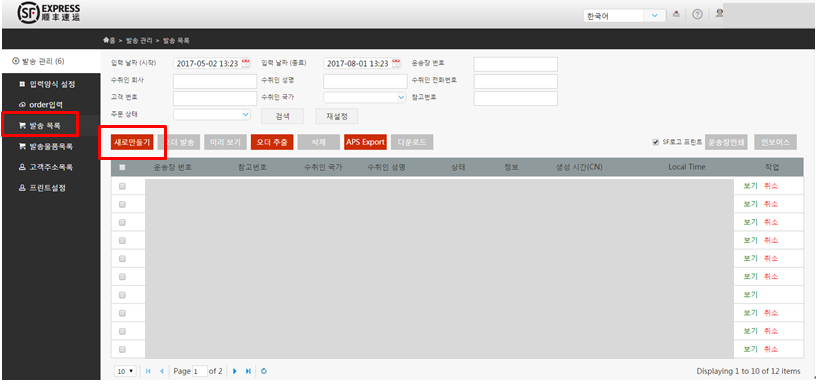Click the 오더 발송 button

pos(178,142)
